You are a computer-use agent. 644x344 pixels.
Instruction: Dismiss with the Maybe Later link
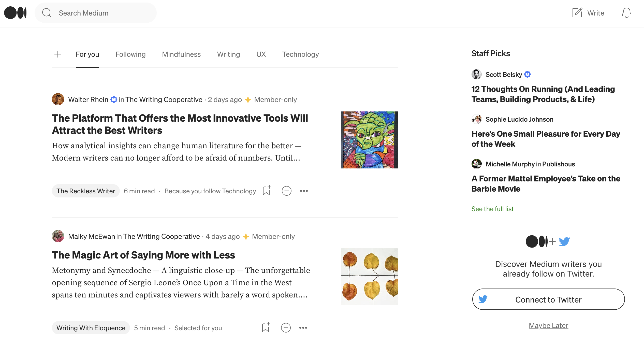548,325
